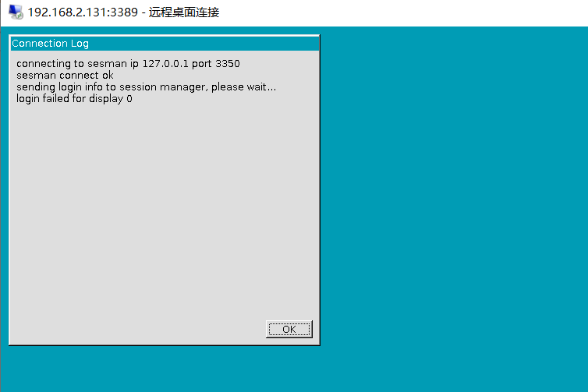Screen dimensions: 588x392
Task: Click the 'please wait...' text in the log
Action: pyautogui.click(x=244, y=87)
